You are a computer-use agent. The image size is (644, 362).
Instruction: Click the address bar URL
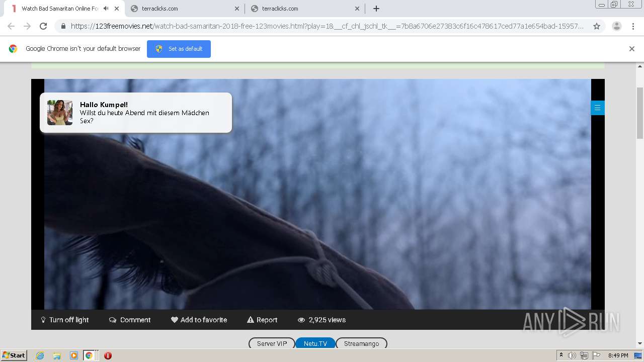point(327,26)
